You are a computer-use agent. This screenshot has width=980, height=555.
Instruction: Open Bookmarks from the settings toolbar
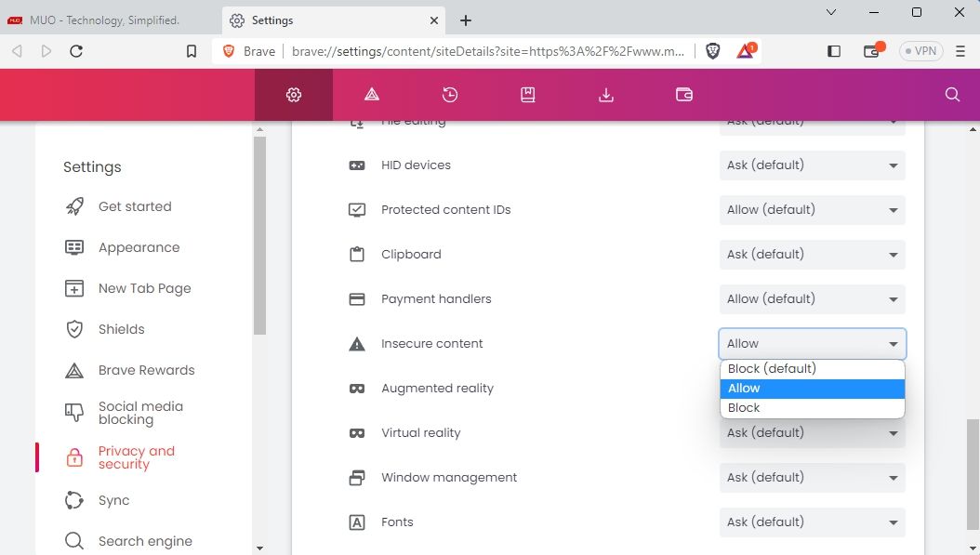pyautogui.click(x=528, y=95)
